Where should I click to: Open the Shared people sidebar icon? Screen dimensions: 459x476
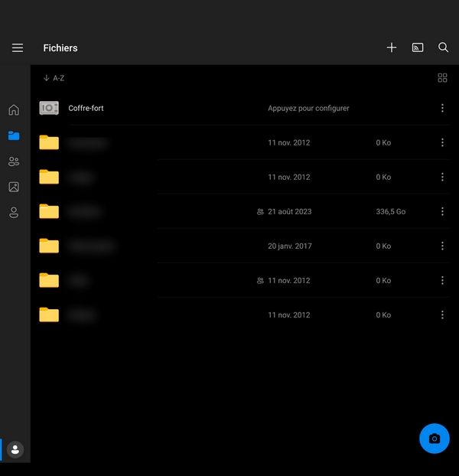click(x=14, y=161)
